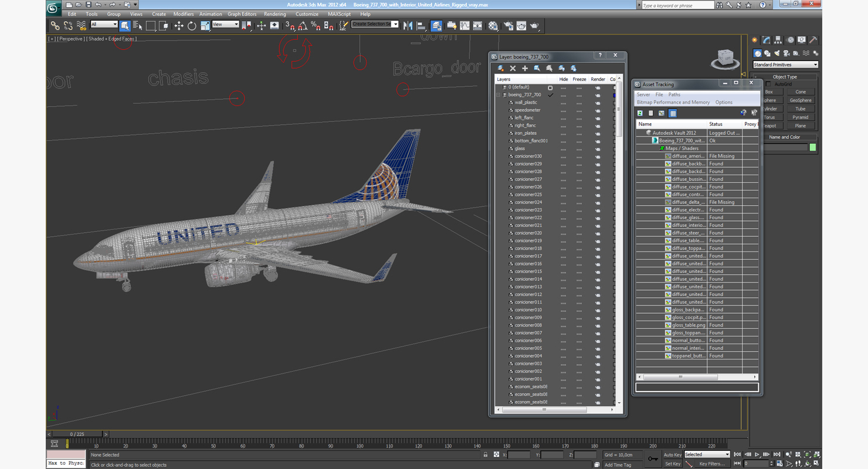
Task: Click the Tube primitive button
Action: pyautogui.click(x=801, y=109)
